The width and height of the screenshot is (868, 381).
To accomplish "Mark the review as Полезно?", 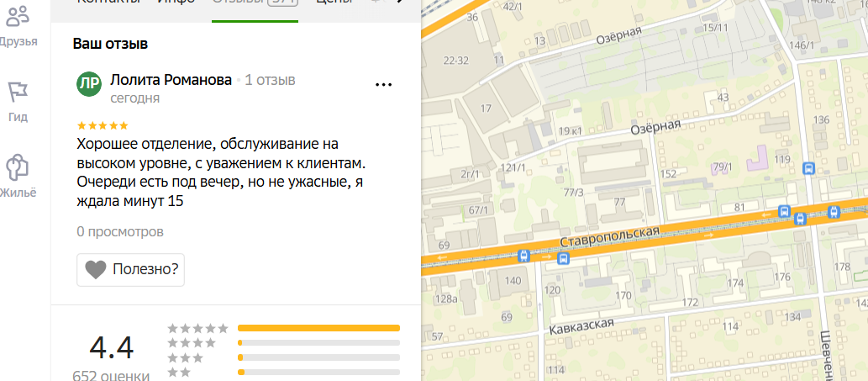I will [x=130, y=270].
